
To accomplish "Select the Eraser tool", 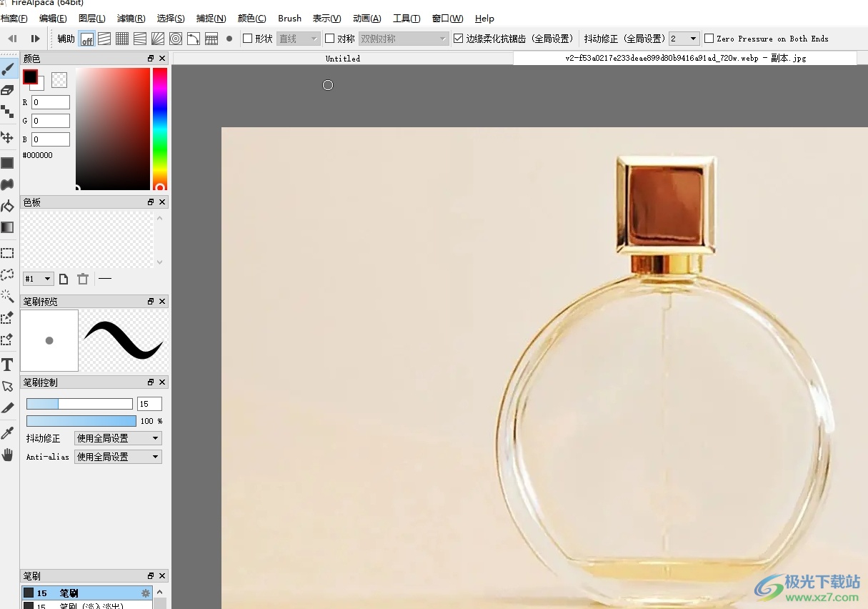I will pyautogui.click(x=7, y=90).
